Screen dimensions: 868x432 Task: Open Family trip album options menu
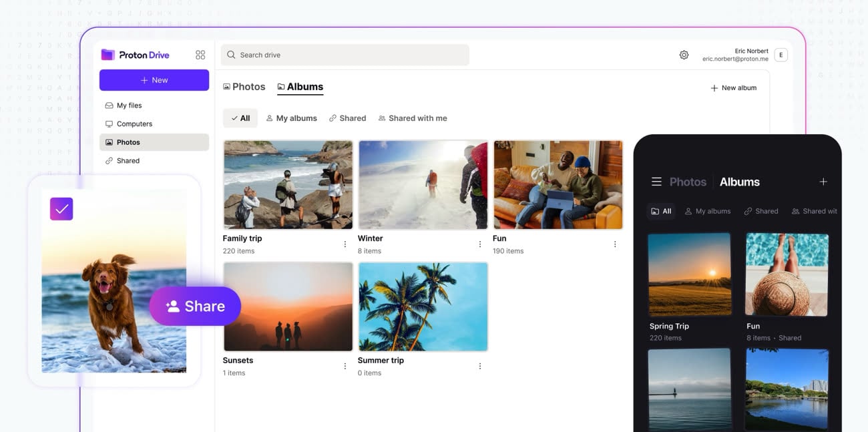[x=345, y=244]
